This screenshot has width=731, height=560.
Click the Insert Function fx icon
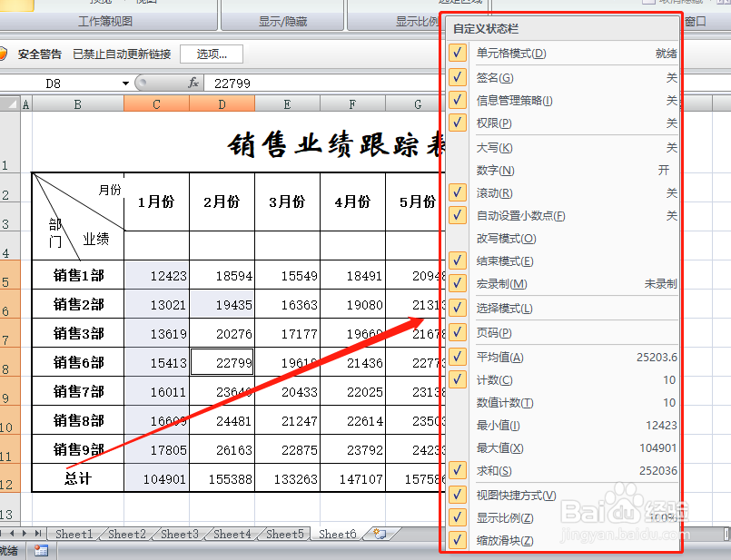pos(193,83)
